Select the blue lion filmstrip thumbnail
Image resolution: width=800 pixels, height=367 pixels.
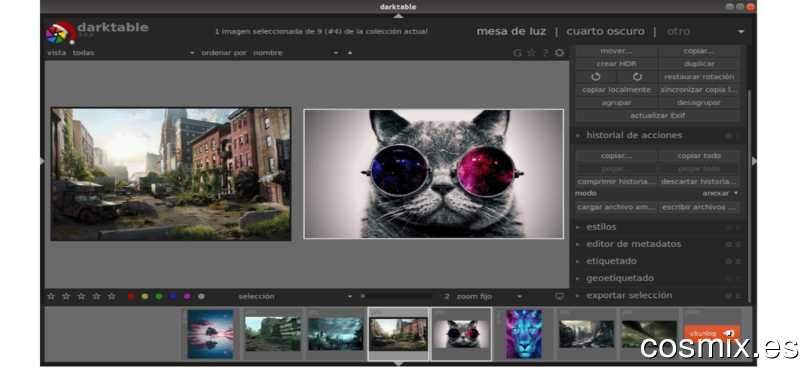pos(523,334)
